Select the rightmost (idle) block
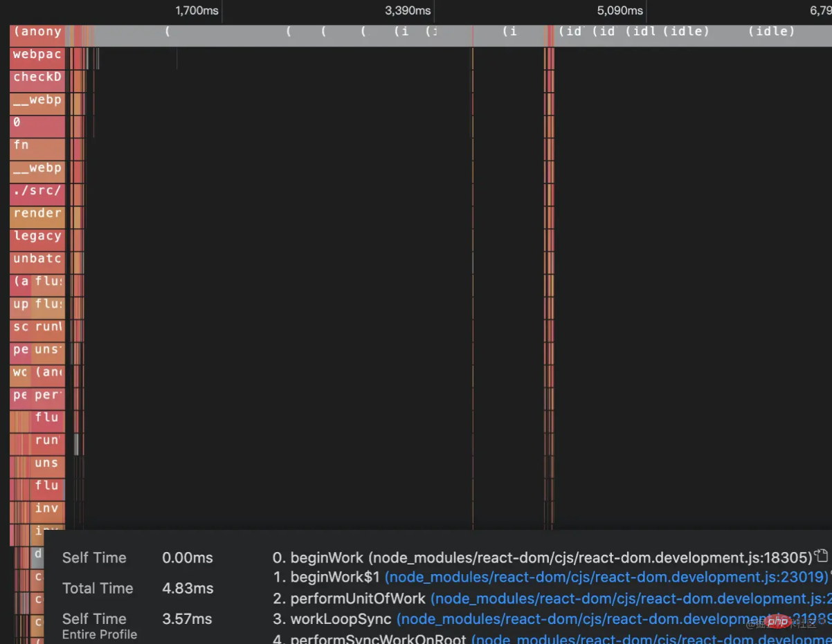Screen dimensions: 832x644 (772, 32)
